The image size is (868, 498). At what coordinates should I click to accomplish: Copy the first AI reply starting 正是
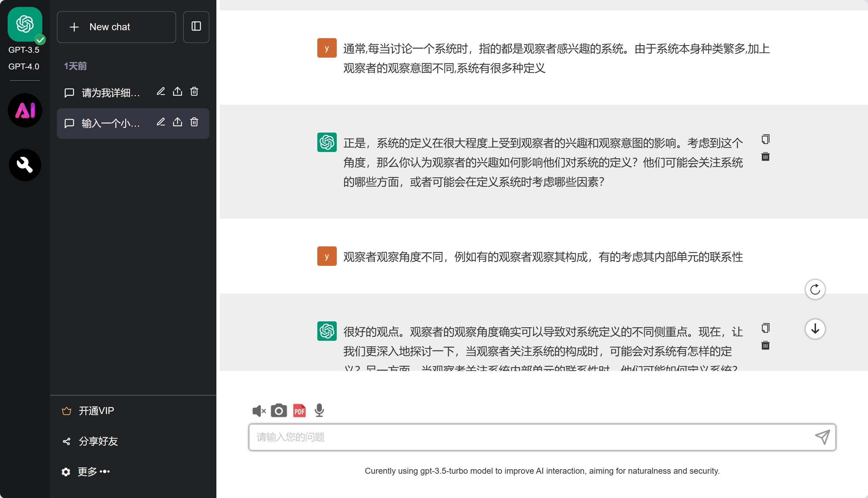tap(765, 140)
